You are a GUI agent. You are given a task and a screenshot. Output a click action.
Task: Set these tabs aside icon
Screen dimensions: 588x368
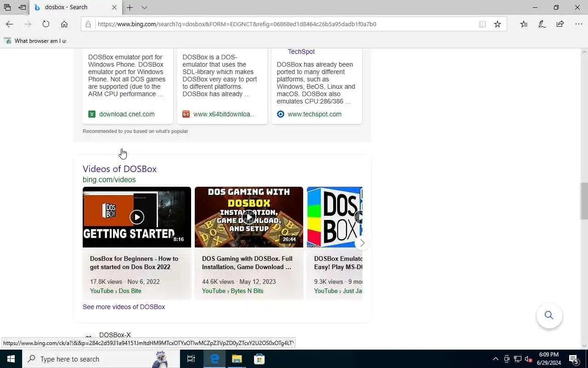[22, 7]
